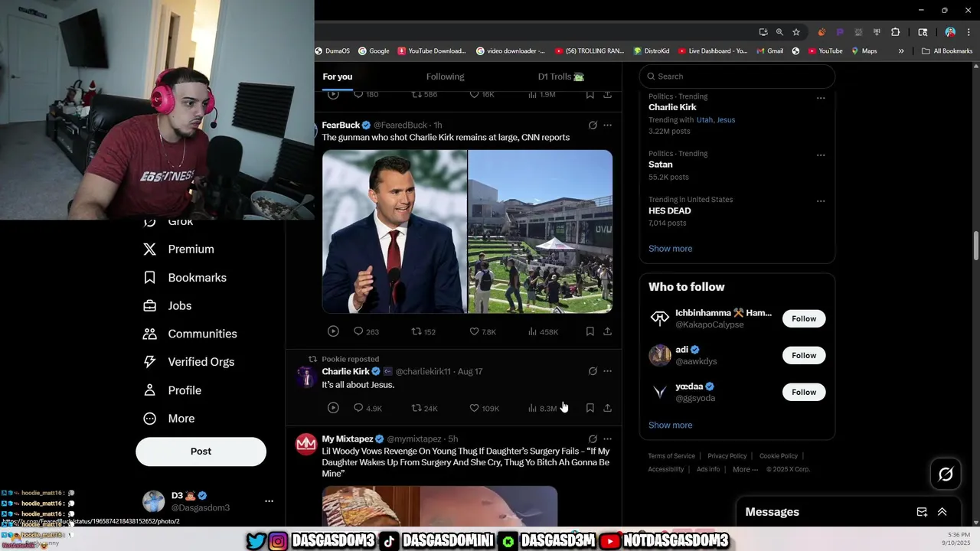Open the Privacy Policy link

727,456
